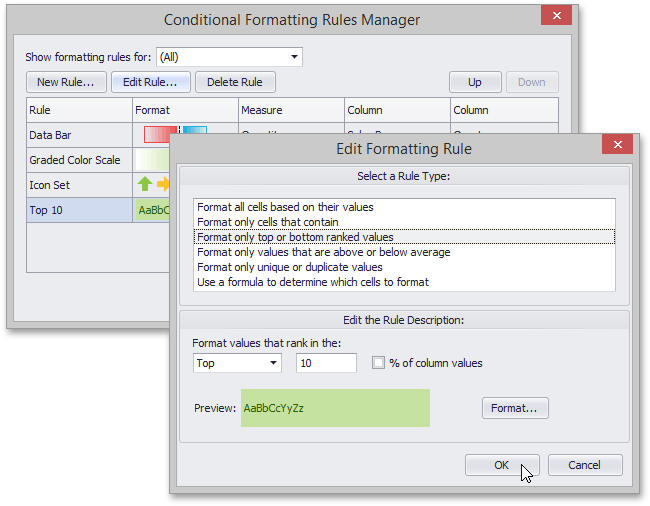Click the green AaBbCcYyZz preview swatch

pos(335,408)
